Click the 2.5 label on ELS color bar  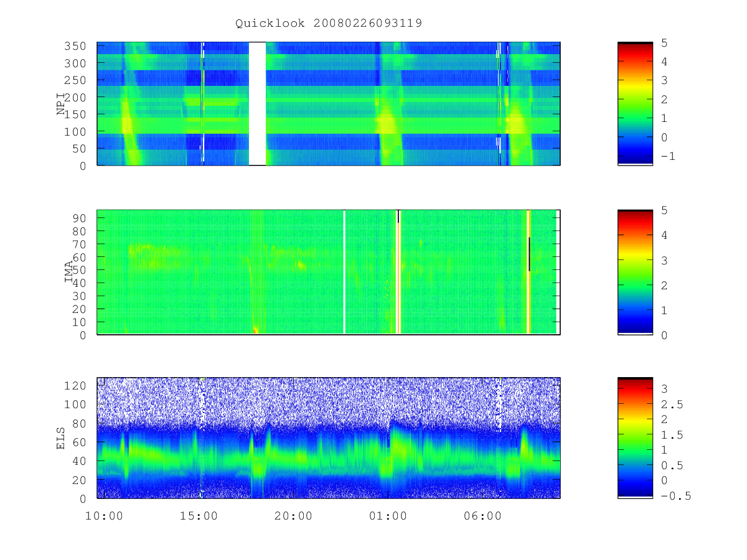(671, 404)
